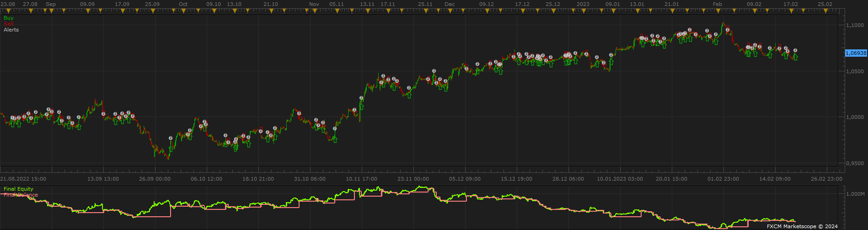Click the red Sell legend label
Viewport: 868px width, 230px height.
point(9,23)
